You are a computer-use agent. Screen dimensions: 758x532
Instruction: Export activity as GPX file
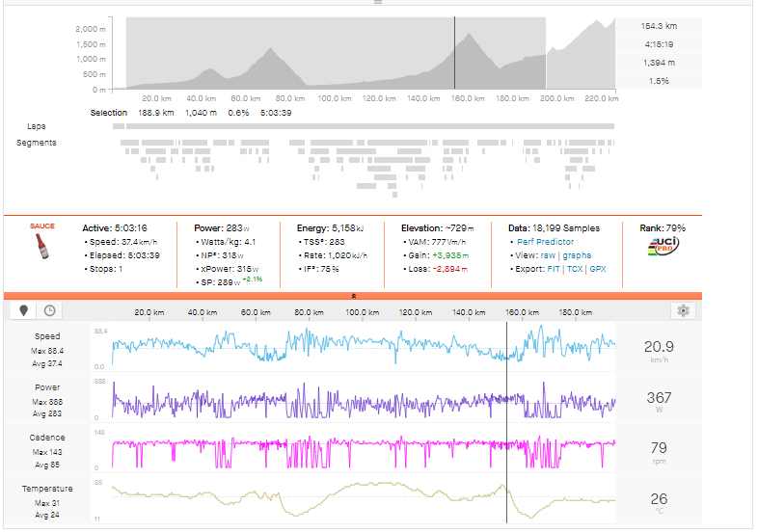(x=598, y=269)
